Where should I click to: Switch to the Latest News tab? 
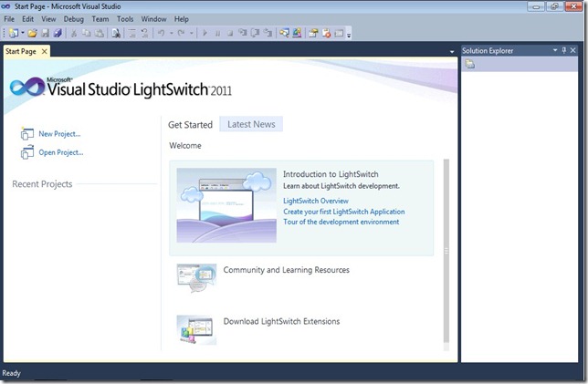[251, 124]
